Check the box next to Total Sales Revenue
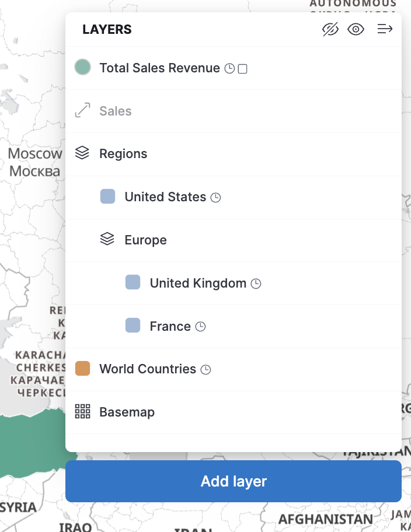 pos(243,68)
